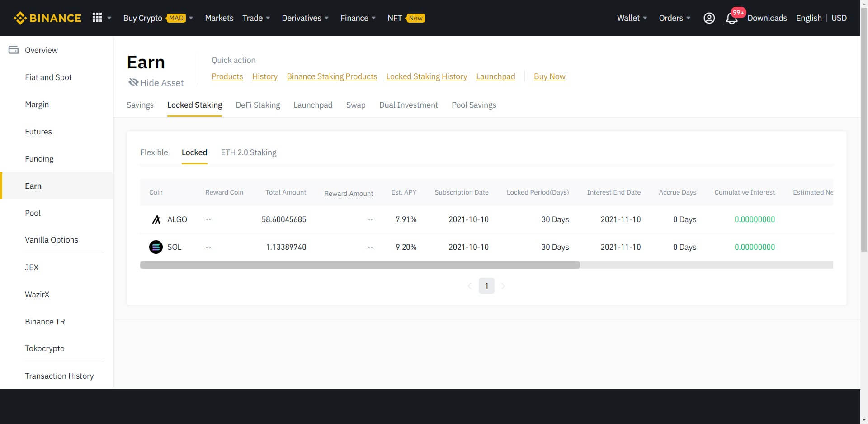This screenshot has height=424, width=868.
Task: Open Vanilla Options in sidebar
Action: click(52, 240)
